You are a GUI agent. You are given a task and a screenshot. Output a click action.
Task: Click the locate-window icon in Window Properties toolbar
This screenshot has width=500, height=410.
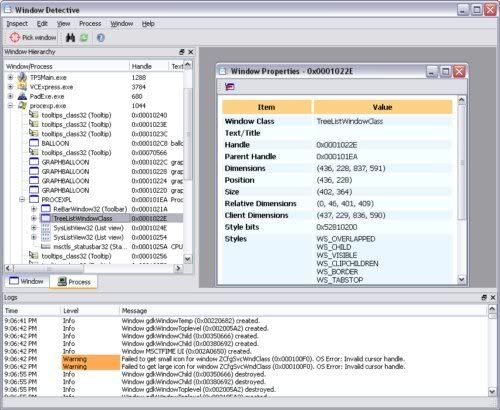230,87
